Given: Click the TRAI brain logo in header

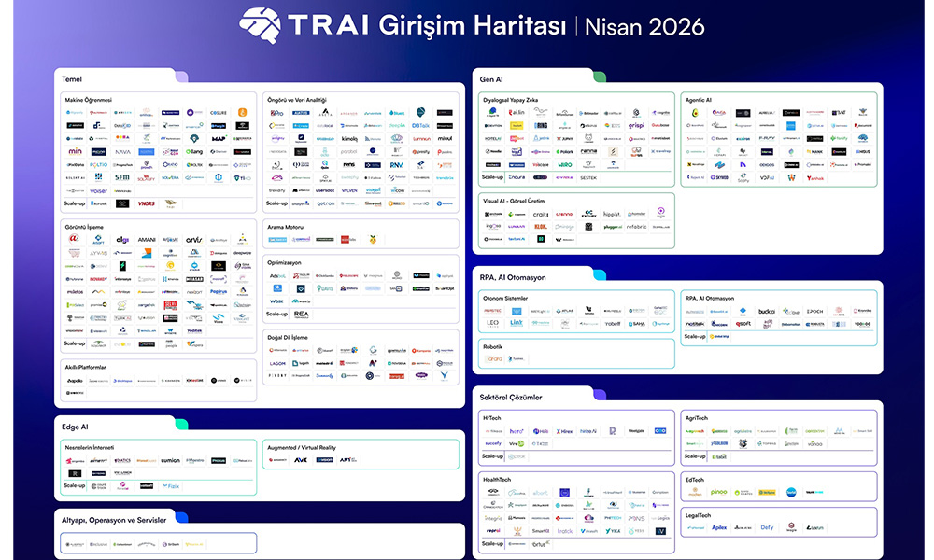Looking at the screenshot, I should tap(261, 25).
